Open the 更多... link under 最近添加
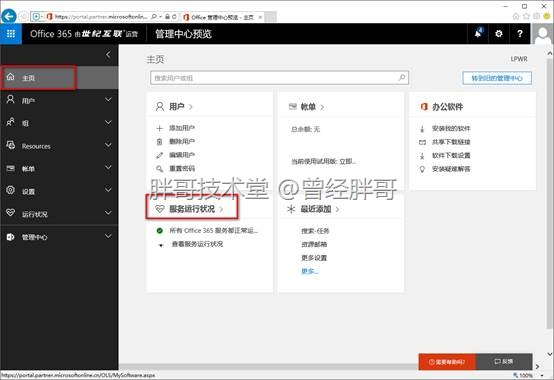Screen dimensions: 554x380 [x=310, y=271]
